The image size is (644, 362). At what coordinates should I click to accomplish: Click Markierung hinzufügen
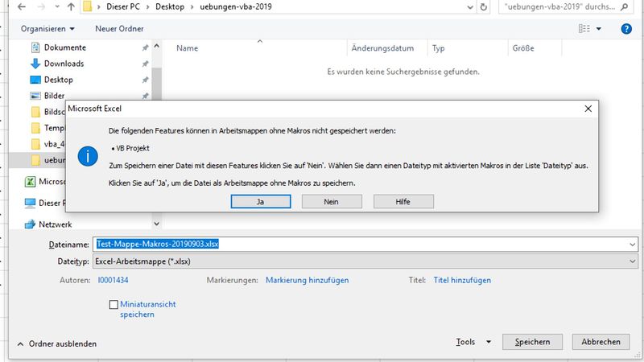point(308,280)
